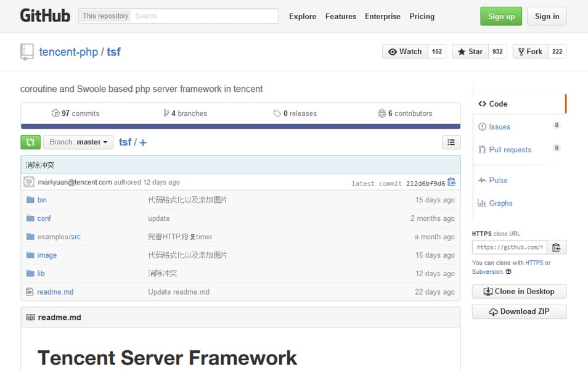
Task: Click the examples/src folder icon
Action: pyautogui.click(x=30, y=236)
